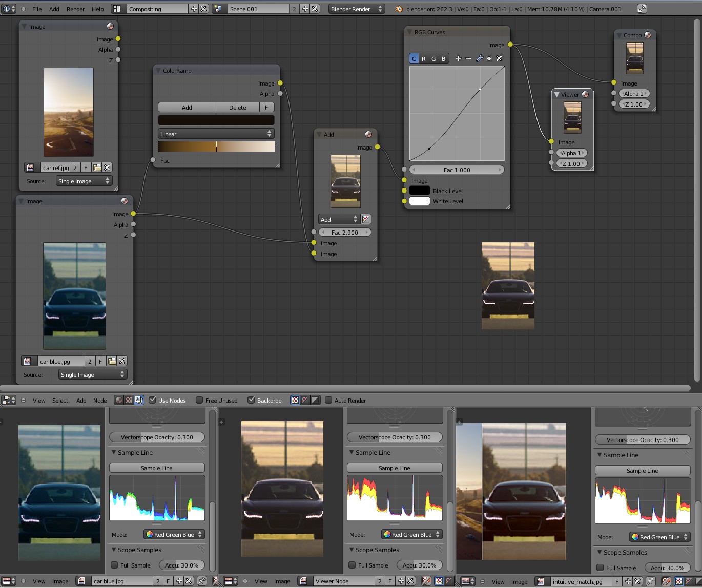
Task: Click ColorRamp Delete button
Action: click(238, 107)
